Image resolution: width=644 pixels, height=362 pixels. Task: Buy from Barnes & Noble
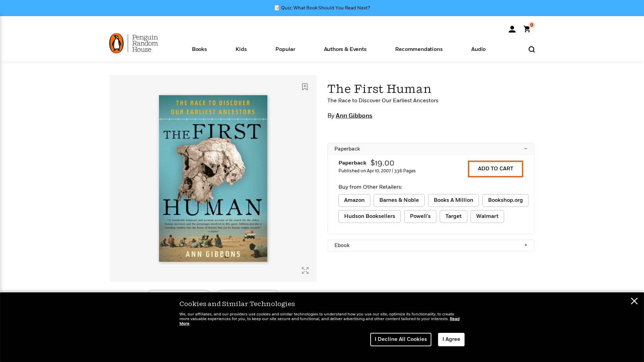(399, 200)
